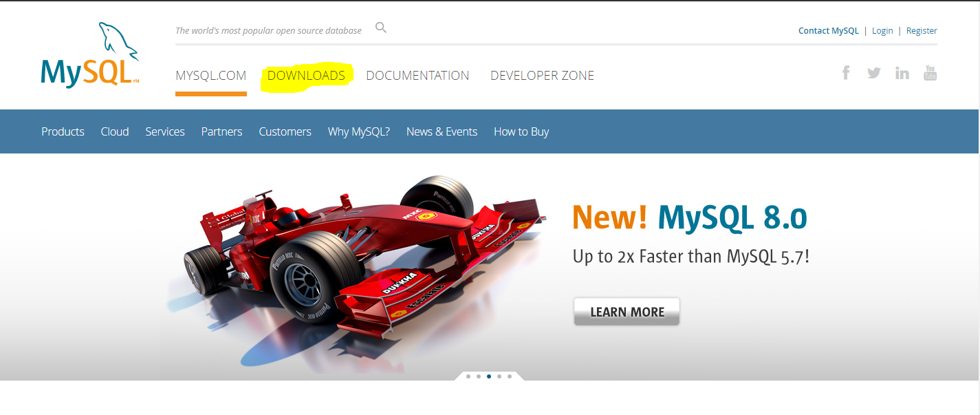Image resolution: width=980 pixels, height=415 pixels.
Task: Click the LEARN MORE button
Action: [x=627, y=312]
